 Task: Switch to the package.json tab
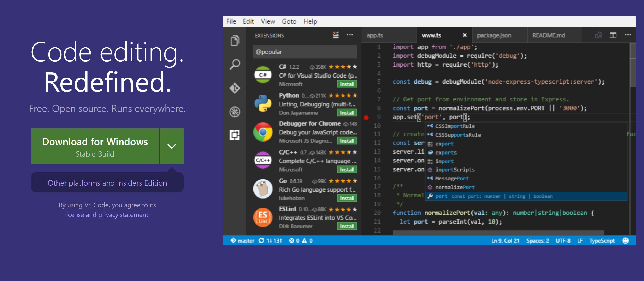pyautogui.click(x=494, y=35)
